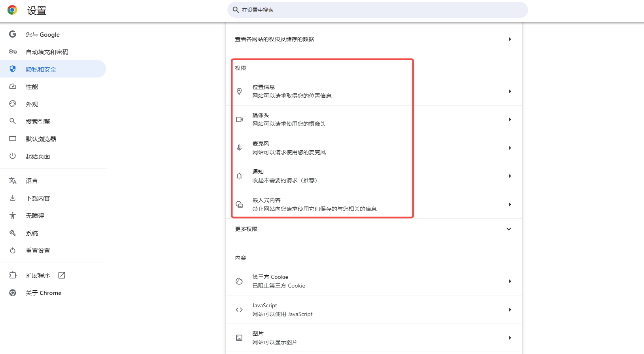Open the arrow on 摄像头 row
644x354 pixels.
coord(510,119)
